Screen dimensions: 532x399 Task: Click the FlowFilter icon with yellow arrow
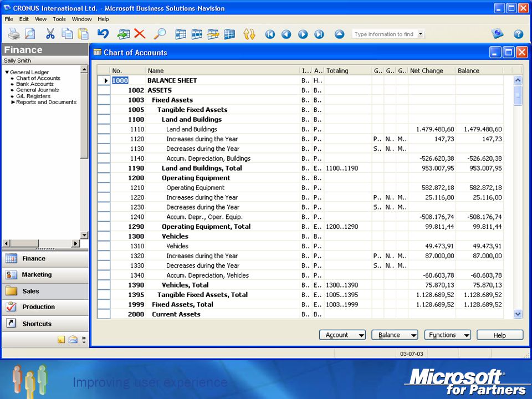tap(213, 34)
